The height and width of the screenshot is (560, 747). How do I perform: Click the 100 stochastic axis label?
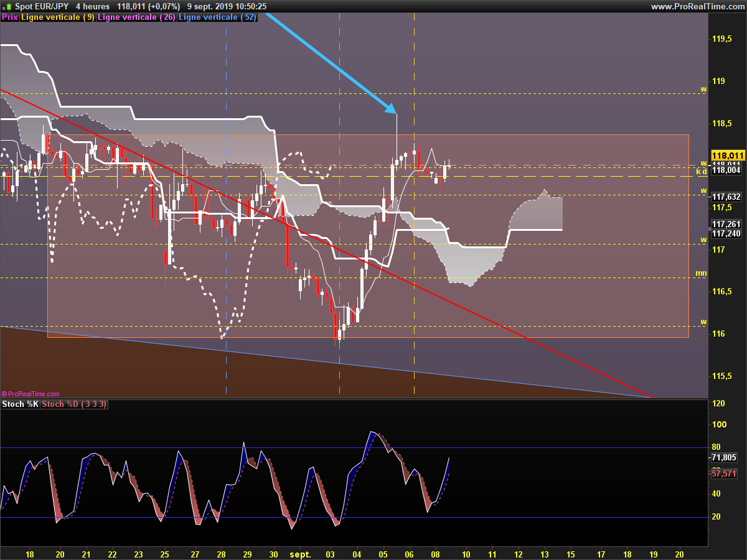(x=718, y=424)
